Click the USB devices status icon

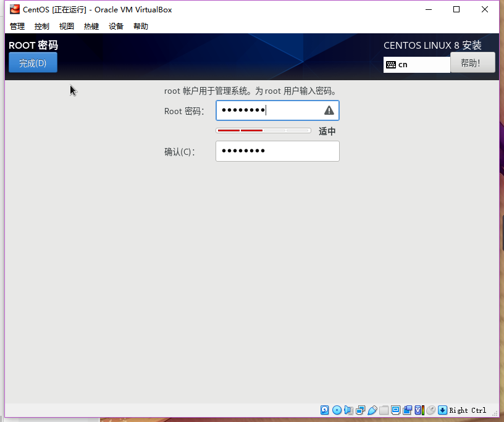point(372,410)
